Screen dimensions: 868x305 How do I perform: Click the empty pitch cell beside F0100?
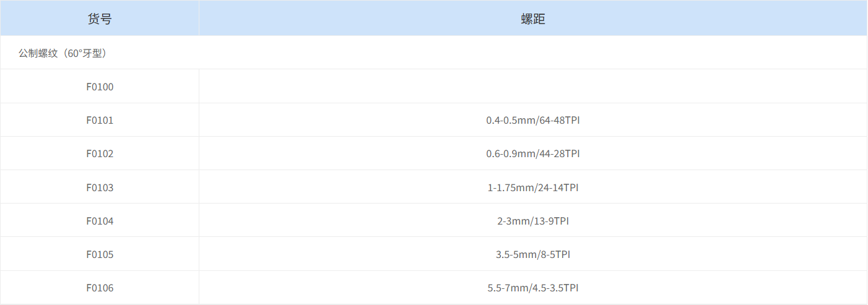[532, 87]
